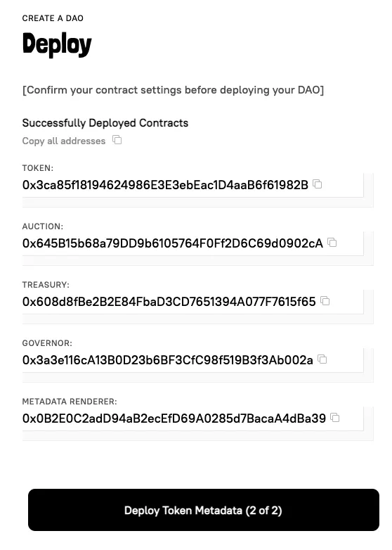This screenshot has height=550, width=392.
Task: Copy the Governor contract address icon
Action: coord(322,359)
